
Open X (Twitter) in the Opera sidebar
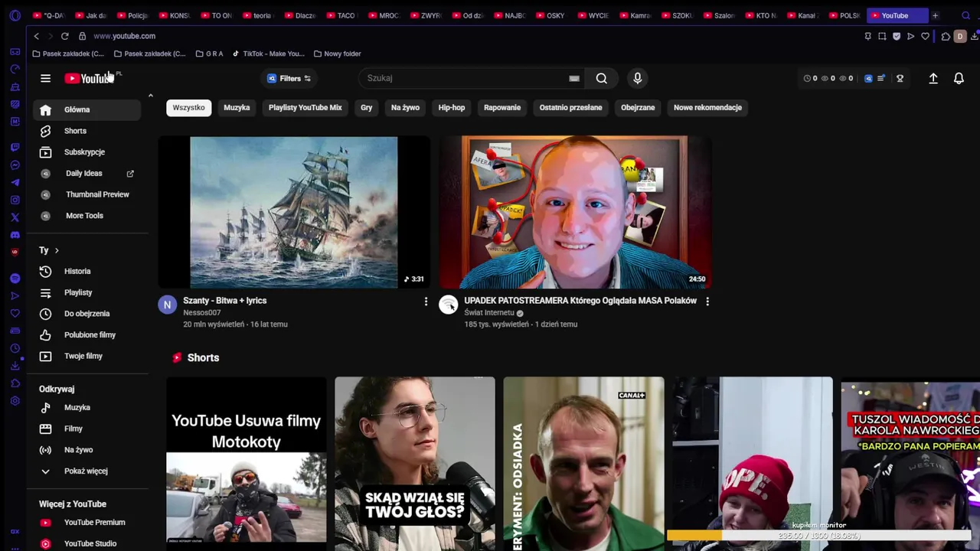tap(15, 217)
